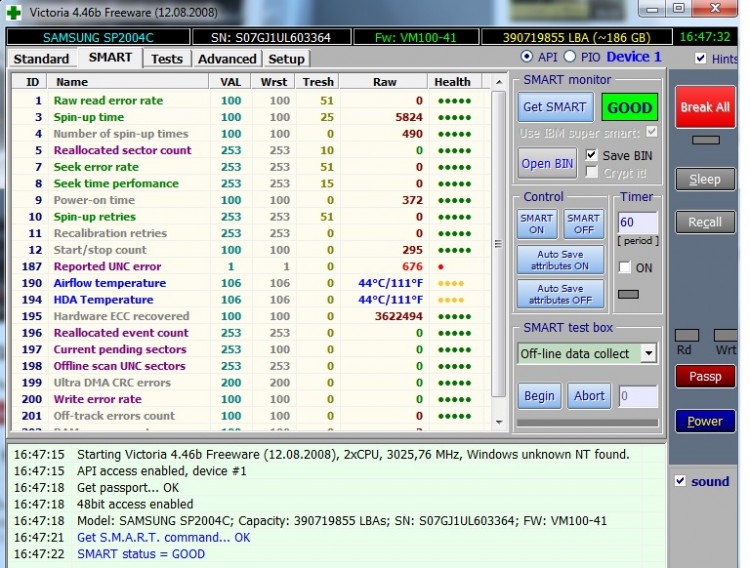Click the blue Power button

pos(705,421)
